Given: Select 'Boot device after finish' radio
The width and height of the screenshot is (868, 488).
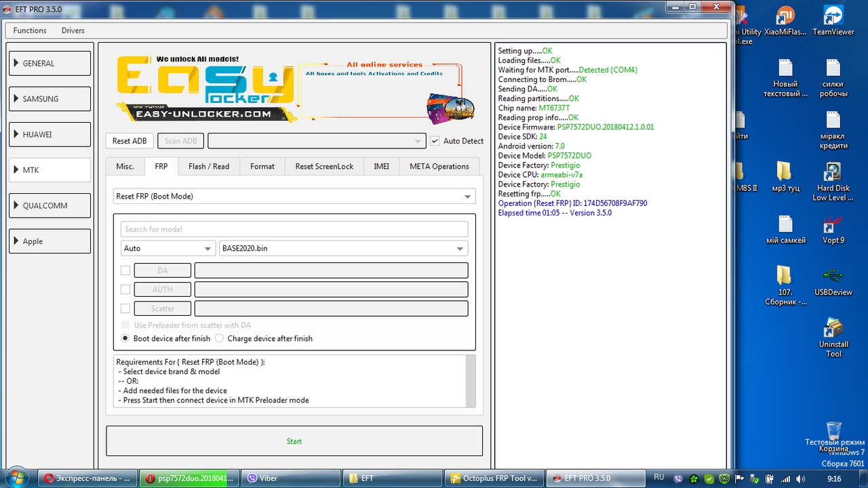Looking at the screenshot, I should click(125, 338).
